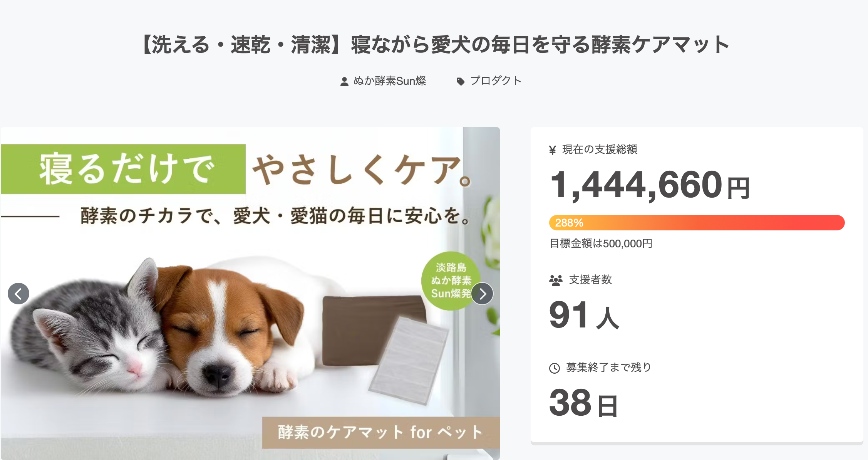Viewport: 868px width, 460px height.
Task: Click the tag icon beside プロダクト
Action: point(460,81)
